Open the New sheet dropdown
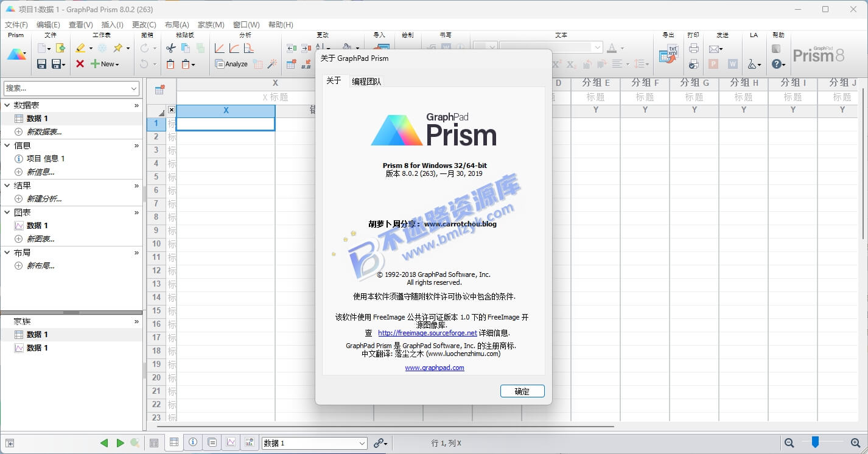The image size is (868, 454). click(x=116, y=64)
